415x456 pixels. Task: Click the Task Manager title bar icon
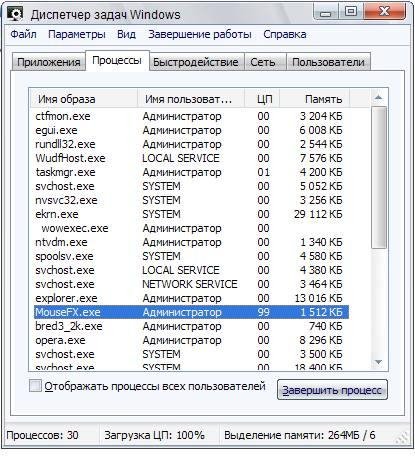point(16,13)
